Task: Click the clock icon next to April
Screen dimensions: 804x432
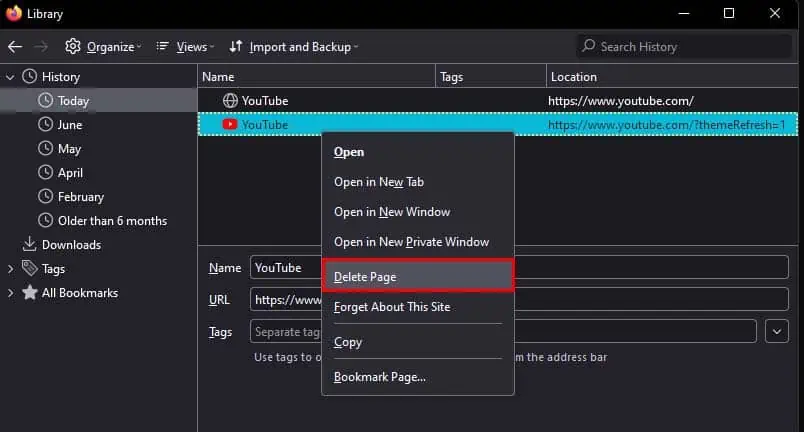Action: pos(46,172)
